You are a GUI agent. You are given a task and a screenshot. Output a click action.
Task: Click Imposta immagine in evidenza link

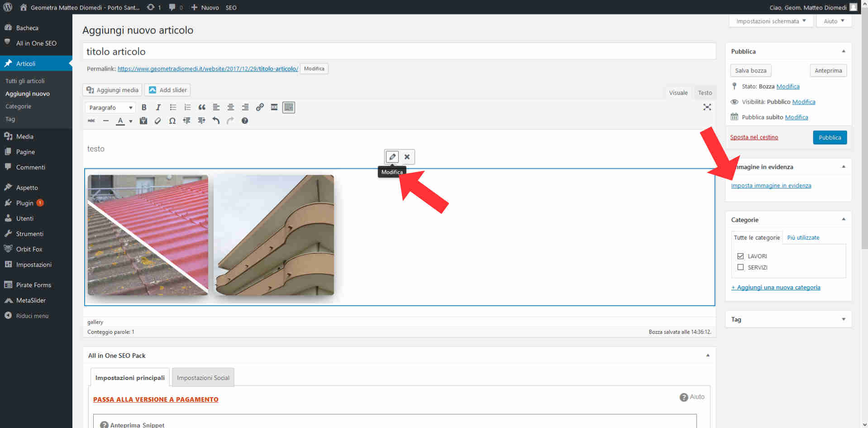pyautogui.click(x=771, y=186)
